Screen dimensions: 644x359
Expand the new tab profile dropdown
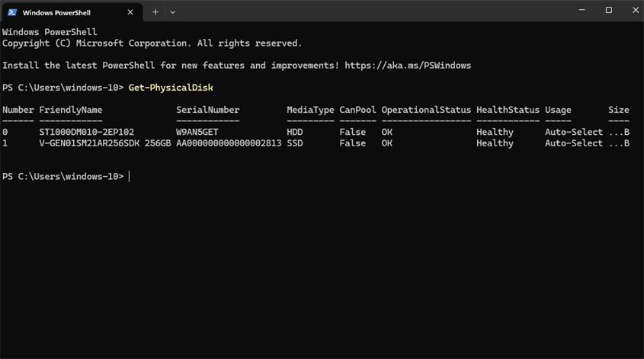[172, 12]
